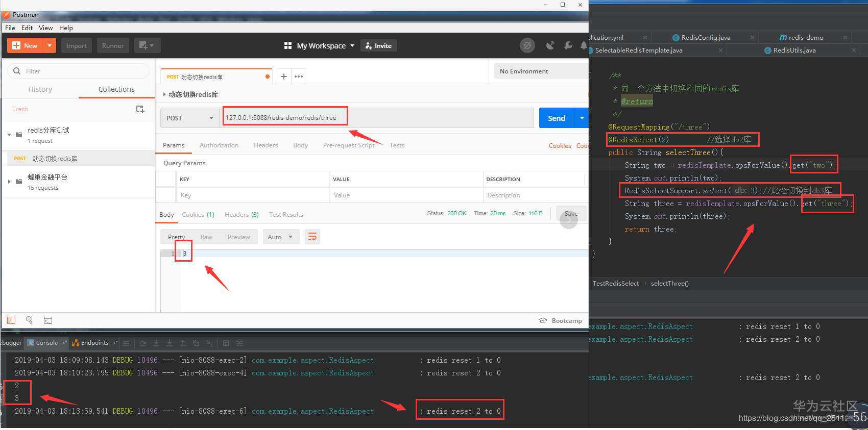868x430 pixels.
Task: Open the Runner
Action: point(113,45)
